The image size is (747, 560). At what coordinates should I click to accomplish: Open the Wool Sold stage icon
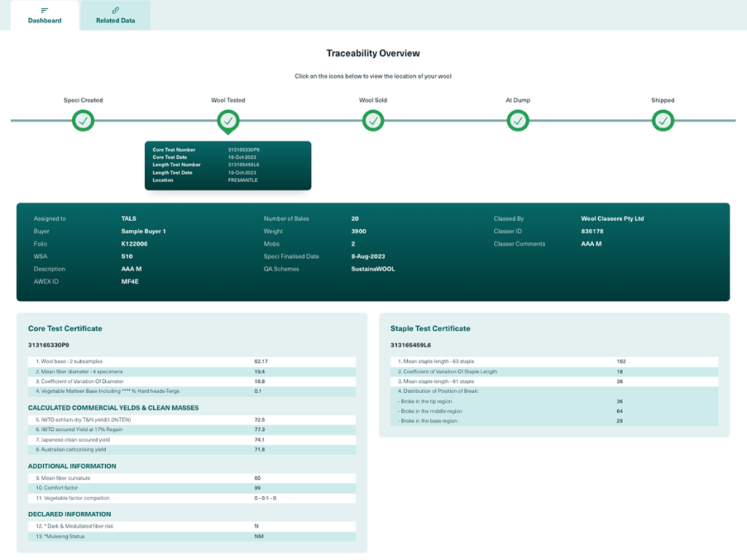point(373,120)
